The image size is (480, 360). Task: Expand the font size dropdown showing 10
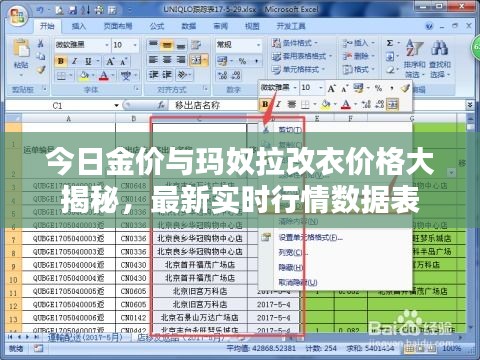tap(135, 45)
